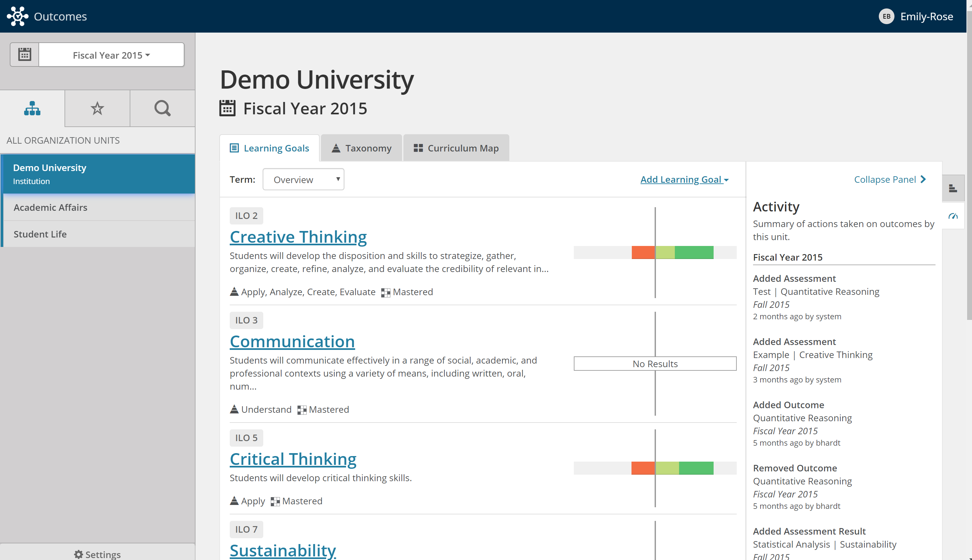
Task: Open the Critical Thinking goal link
Action: 293,459
